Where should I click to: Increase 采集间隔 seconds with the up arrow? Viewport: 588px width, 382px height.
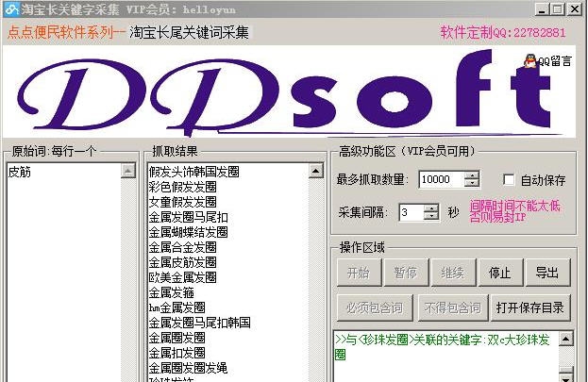pyautogui.click(x=431, y=208)
